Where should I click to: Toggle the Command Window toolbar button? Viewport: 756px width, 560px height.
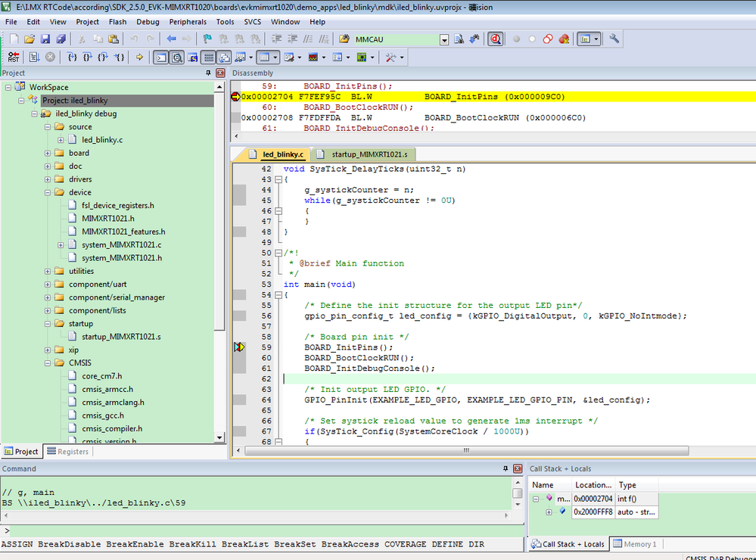[x=160, y=58]
